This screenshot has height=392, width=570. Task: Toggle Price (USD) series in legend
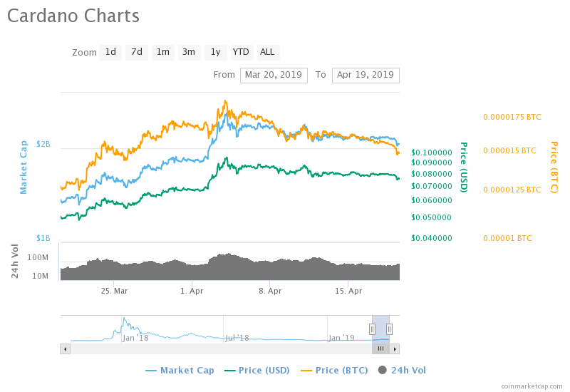[257, 371]
